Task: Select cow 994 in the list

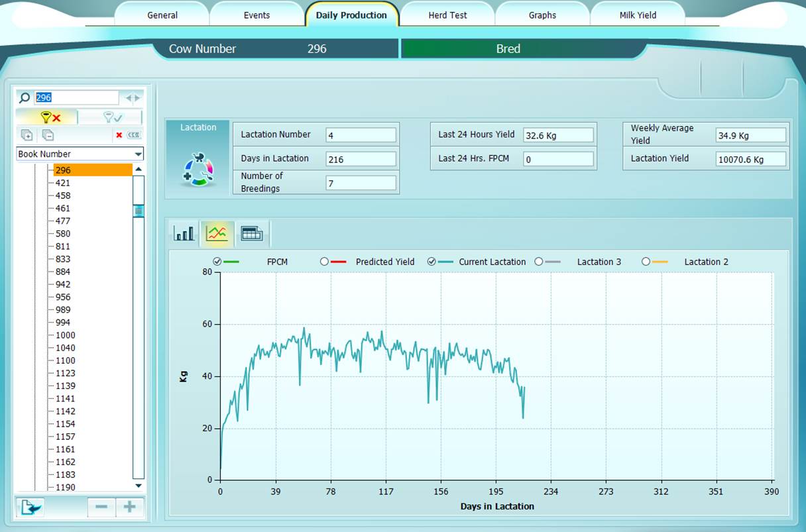Action: (x=63, y=323)
